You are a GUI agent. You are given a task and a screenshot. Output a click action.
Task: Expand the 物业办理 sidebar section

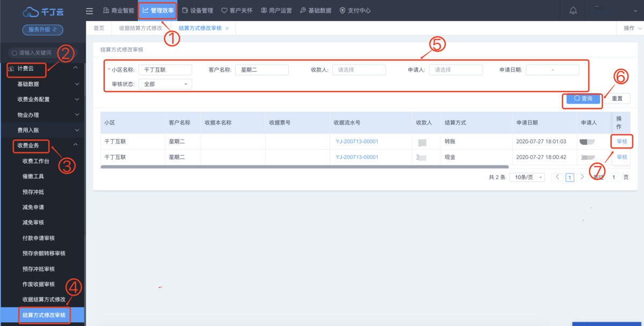point(42,115)
